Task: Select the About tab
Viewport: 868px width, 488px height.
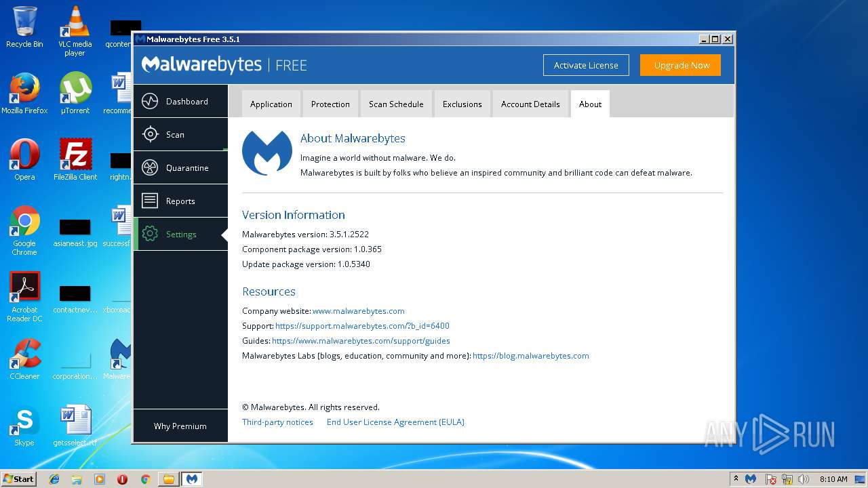Action: pos(590,104)
